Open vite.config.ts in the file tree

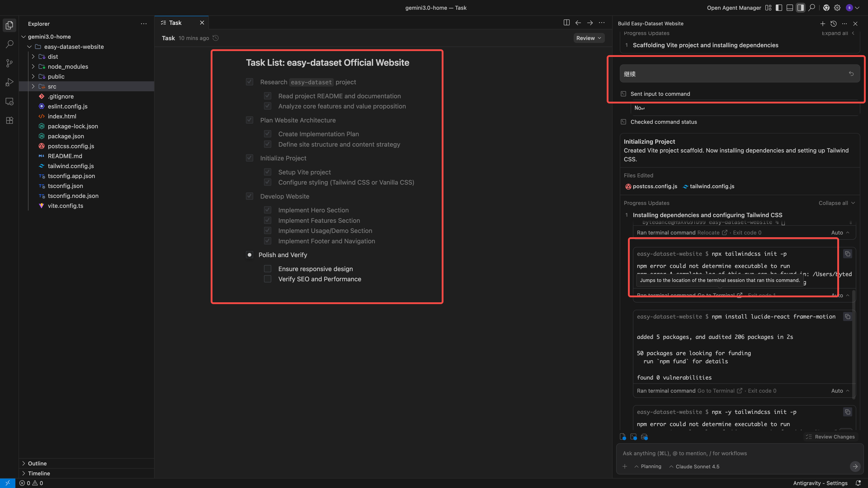click(x=65, y=206)
